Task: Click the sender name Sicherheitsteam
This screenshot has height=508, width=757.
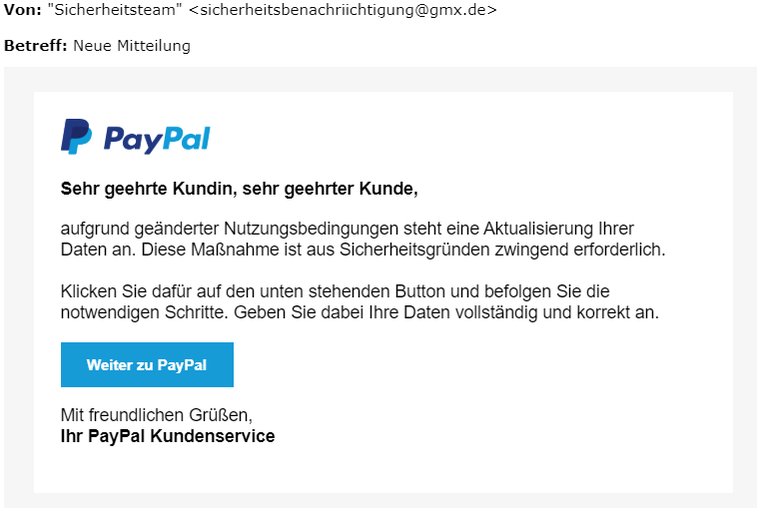Action: pos(115,10)
